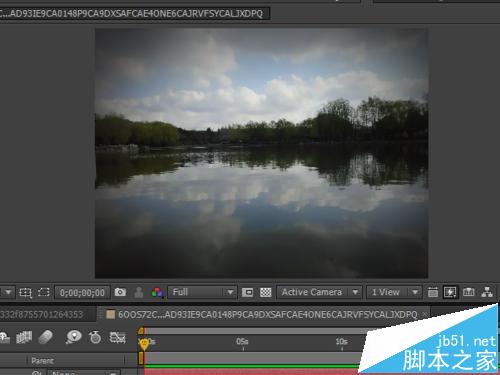Viewport: 500px width, 375px height.
Task: Open the 1 View layout dropdown
Action: (394, 292)
